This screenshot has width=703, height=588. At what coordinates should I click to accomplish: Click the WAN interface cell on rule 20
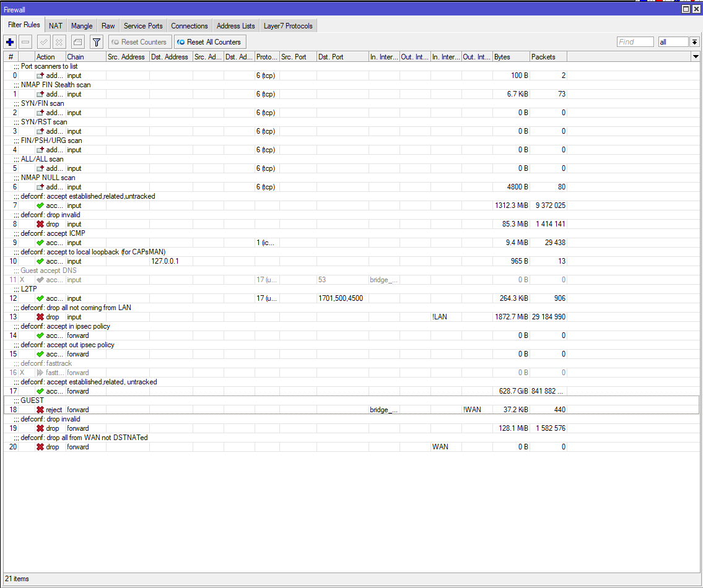tap(446, 447)
